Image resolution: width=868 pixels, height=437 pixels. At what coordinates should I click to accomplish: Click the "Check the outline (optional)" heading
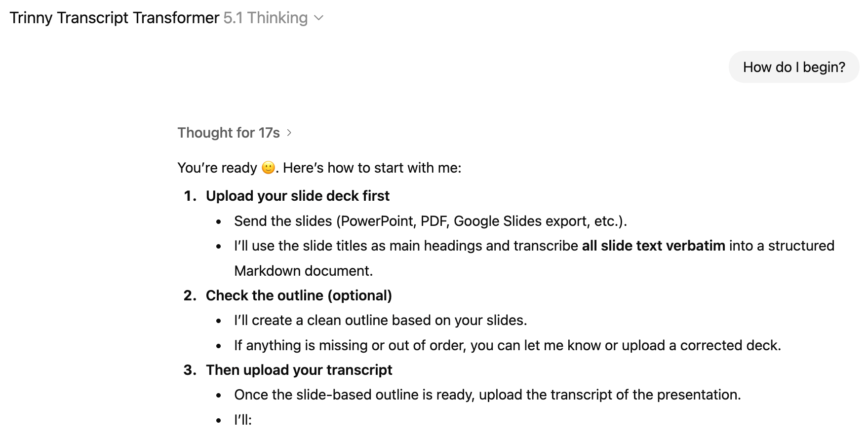[x=299, y=295]
